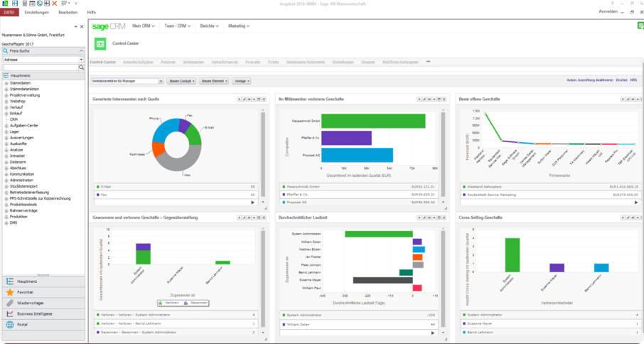Click Autom. Ausrichtung deaktivieren link
This screenshot has width=644, height=344.
(590, 80)
